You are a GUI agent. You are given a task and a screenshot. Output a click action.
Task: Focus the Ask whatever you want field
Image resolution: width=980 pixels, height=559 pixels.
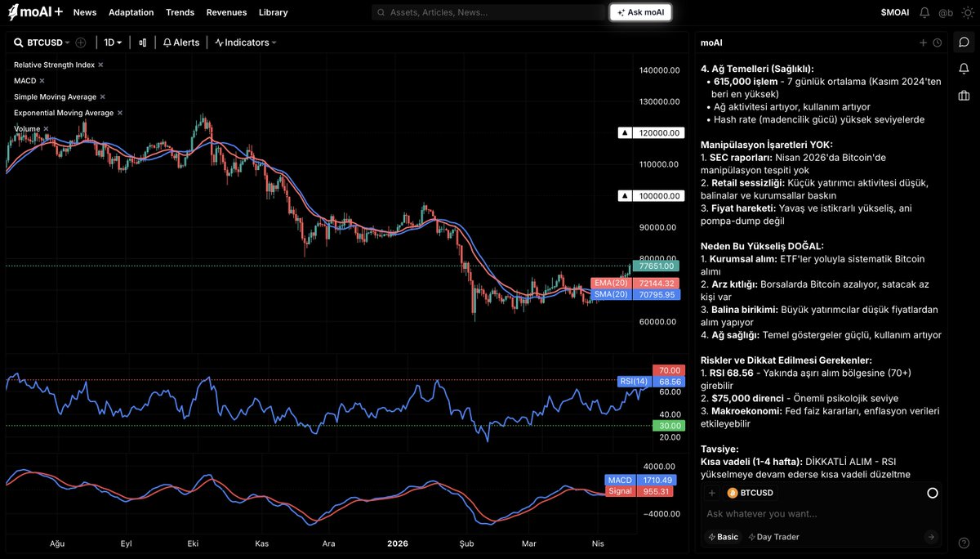click(822, 514)
